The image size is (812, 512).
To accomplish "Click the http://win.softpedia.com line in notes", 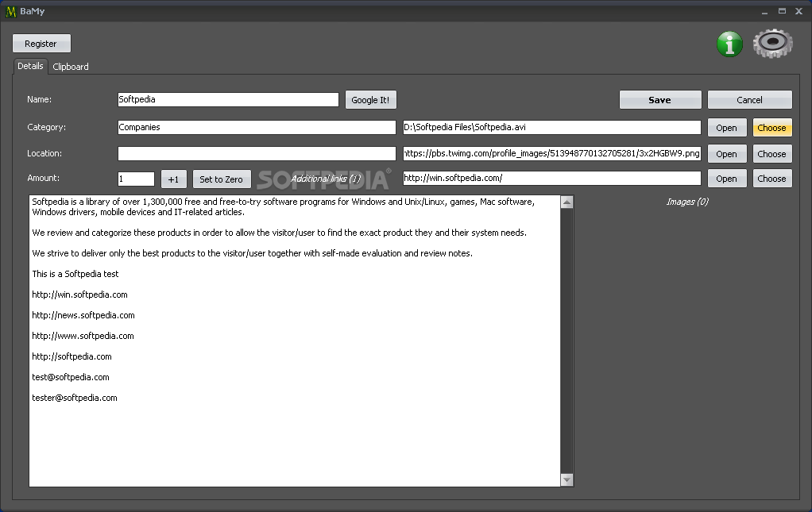I will (79, 294).
